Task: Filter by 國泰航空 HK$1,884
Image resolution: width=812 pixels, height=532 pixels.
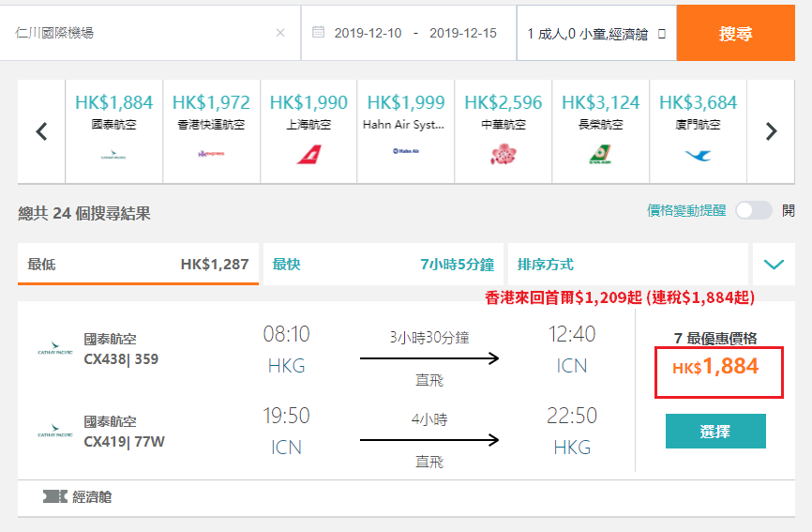Action: pos(114,131)
